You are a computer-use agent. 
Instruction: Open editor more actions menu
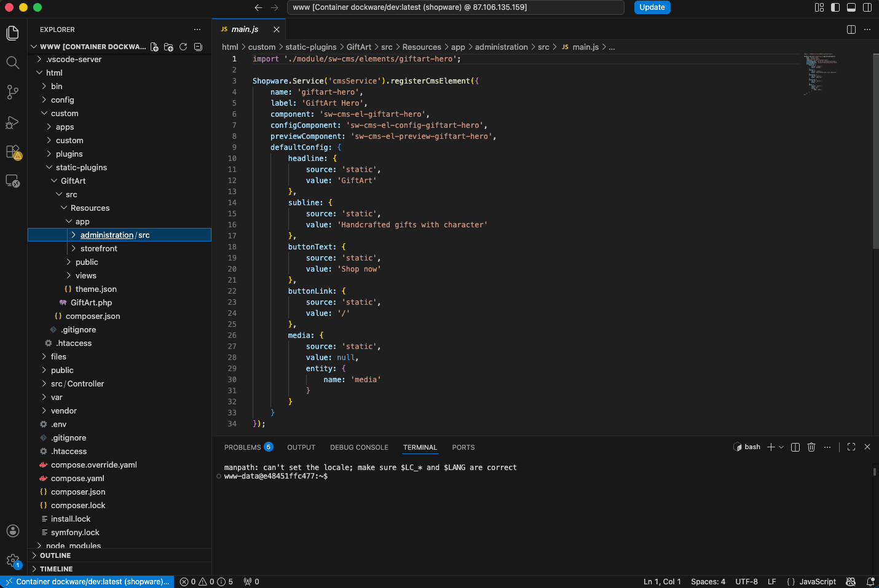867,29
